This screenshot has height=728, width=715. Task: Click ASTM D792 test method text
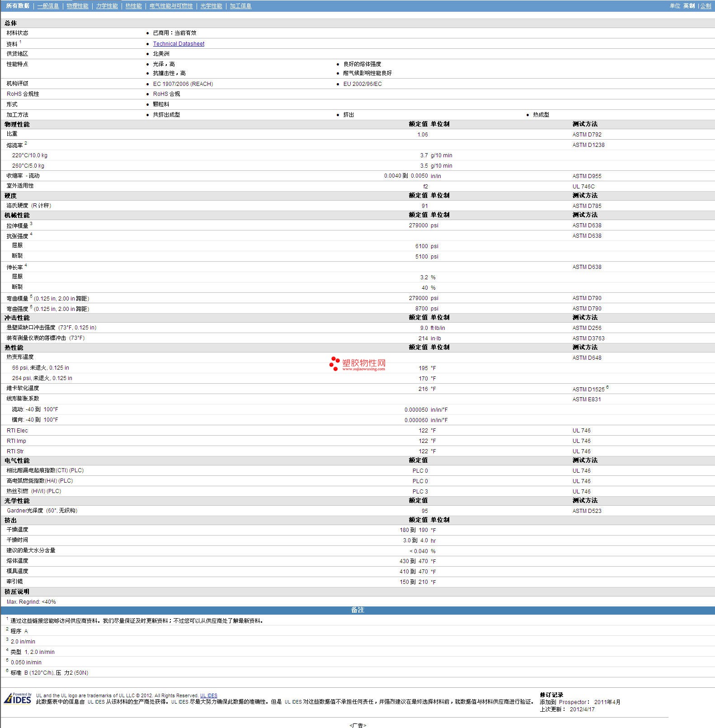[x=587, y=135]
